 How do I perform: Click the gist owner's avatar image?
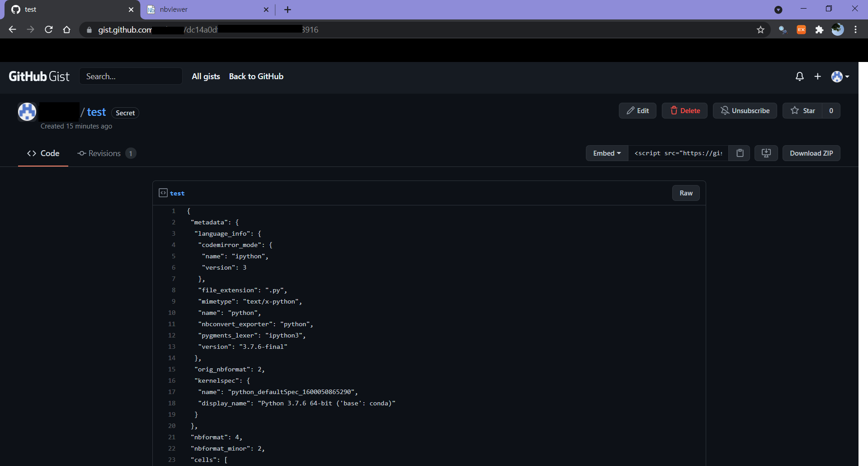[27, 112]
